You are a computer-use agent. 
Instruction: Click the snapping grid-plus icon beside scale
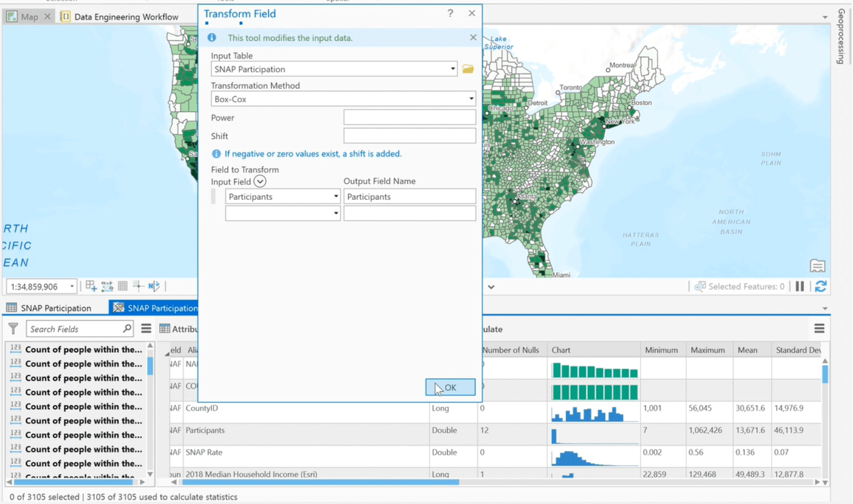(x=91, y=286)
